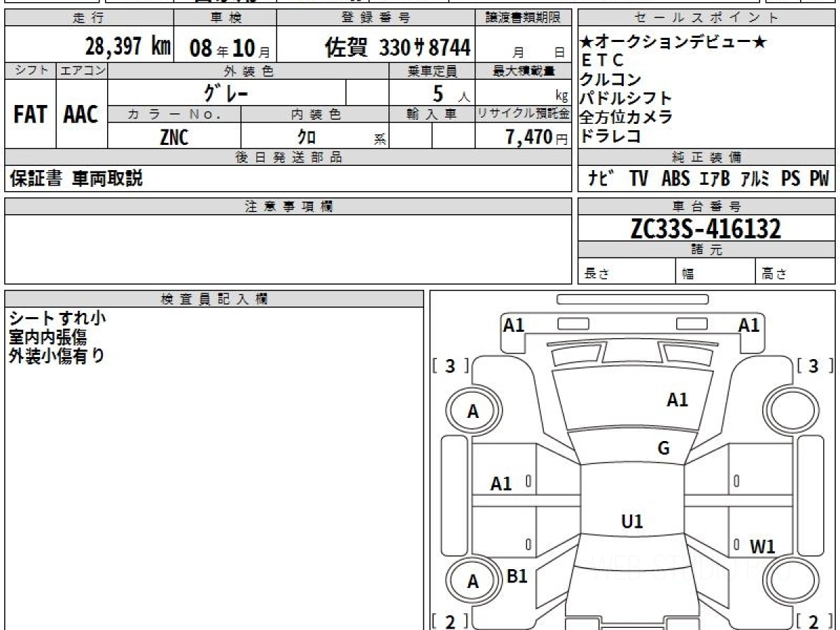
Task: Click the B1 damage mark
Action: [517, 576]
